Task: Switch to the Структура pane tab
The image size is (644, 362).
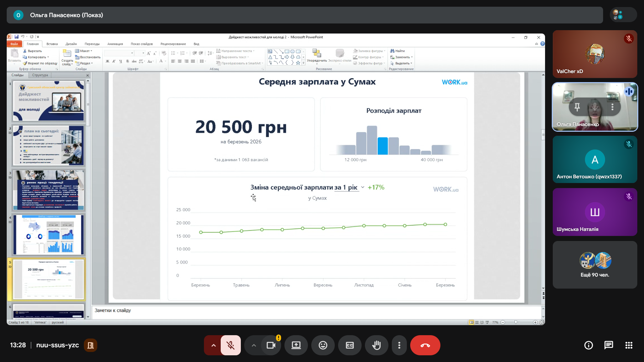Action: click(x=40, y=75)
